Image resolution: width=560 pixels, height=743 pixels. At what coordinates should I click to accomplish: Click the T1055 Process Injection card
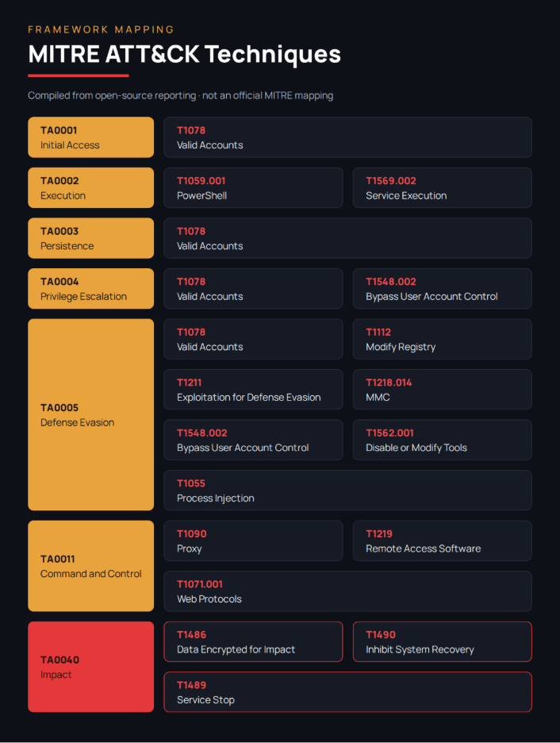pyautogui.click(x=348, y=491)
